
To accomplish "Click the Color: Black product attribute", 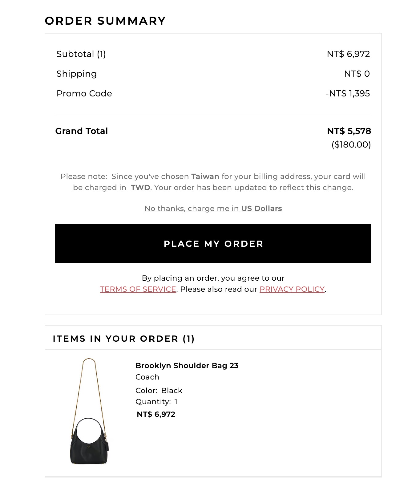I will point(159,391).
